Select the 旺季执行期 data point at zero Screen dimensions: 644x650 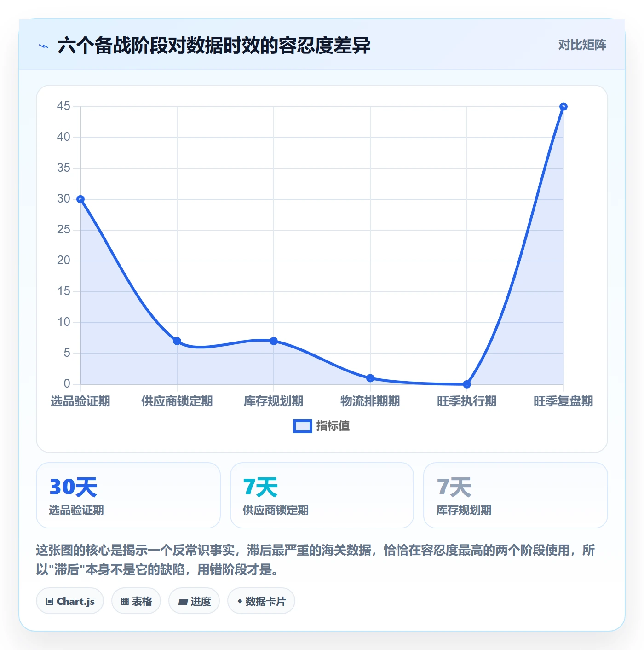coord(467,384)
